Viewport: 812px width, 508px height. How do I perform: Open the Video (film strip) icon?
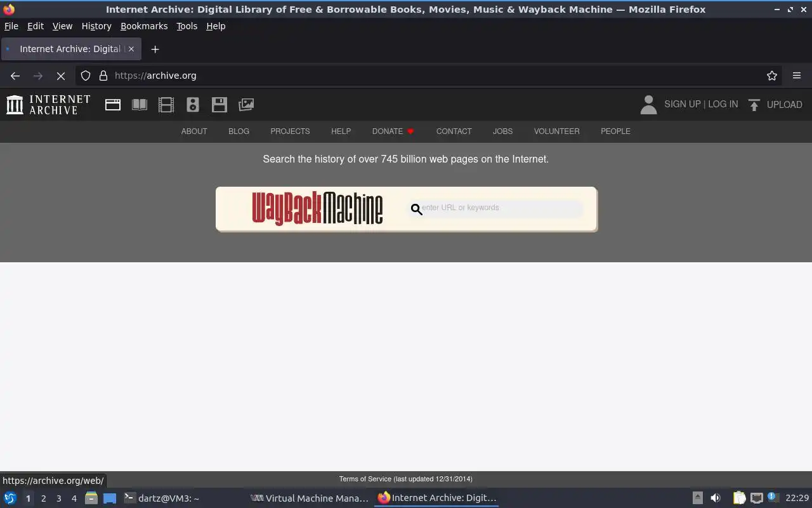[x=166, y=105]
